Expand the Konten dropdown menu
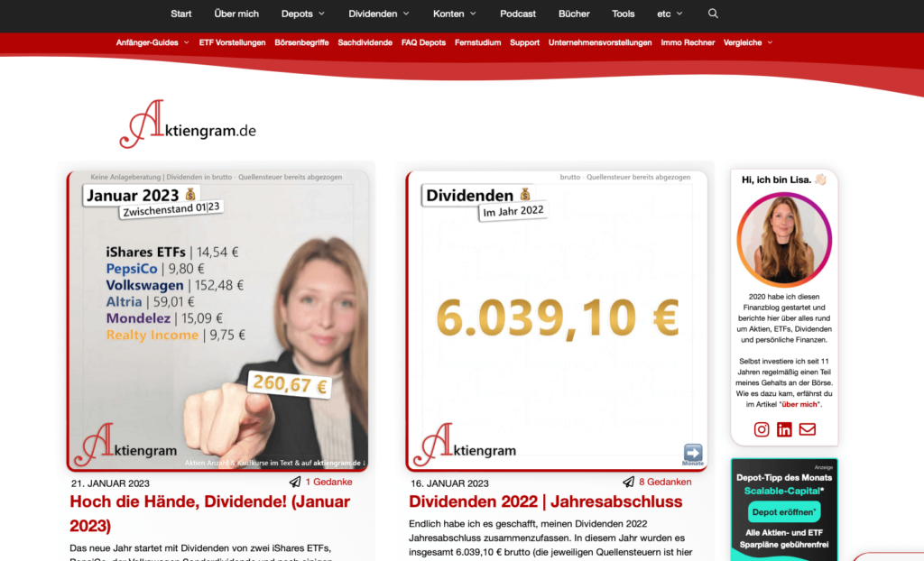The image size is (924, 561). coord(455,14)
